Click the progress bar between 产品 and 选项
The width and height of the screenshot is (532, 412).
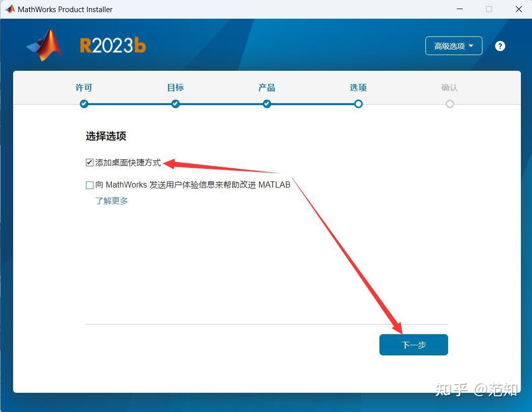pos(312,104)
